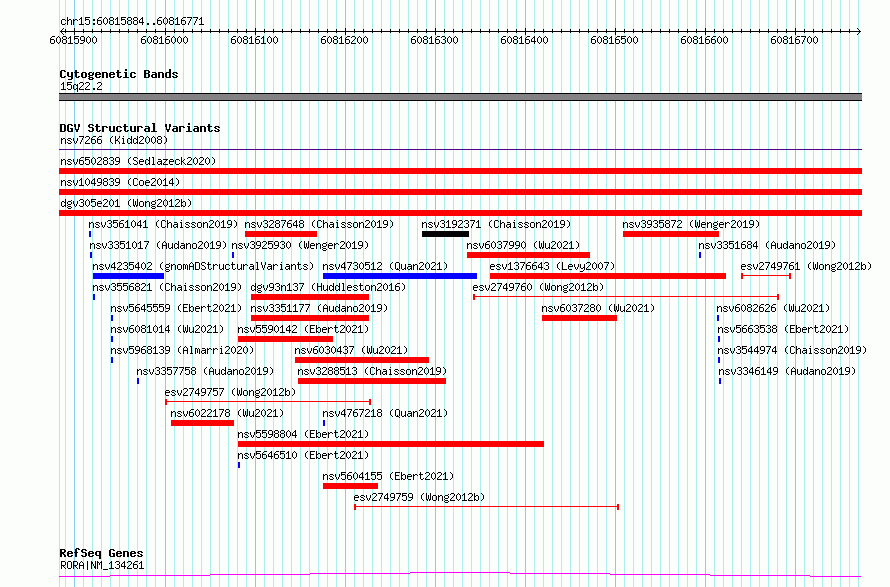Click the red bar under nsv1049839 (Coe2014)
This screenshot has width=890, height=587.
point(460,192)
